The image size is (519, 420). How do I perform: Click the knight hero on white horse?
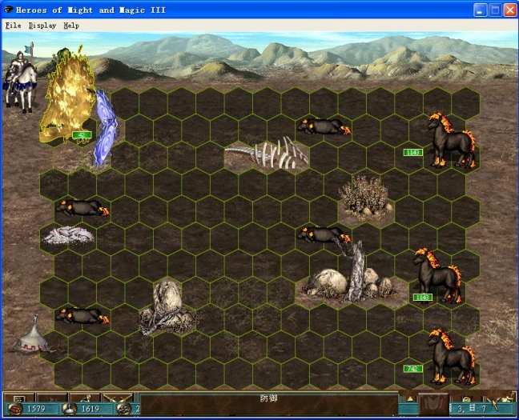[x=21, y=79]
